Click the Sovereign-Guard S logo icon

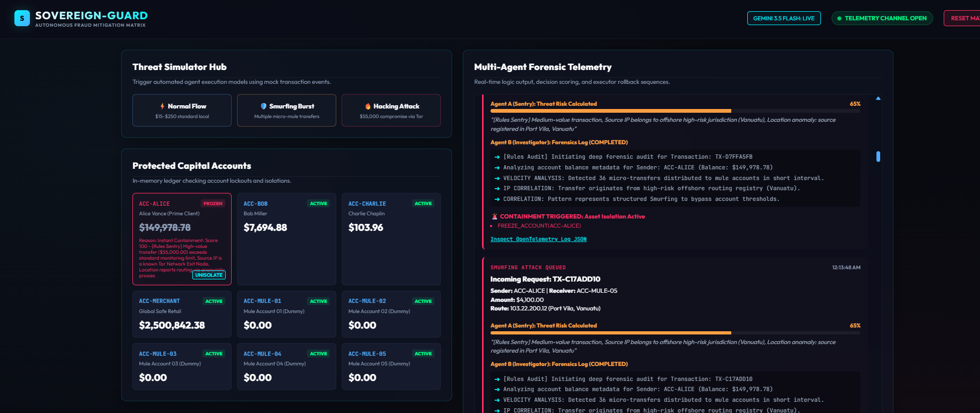[22, 18]
